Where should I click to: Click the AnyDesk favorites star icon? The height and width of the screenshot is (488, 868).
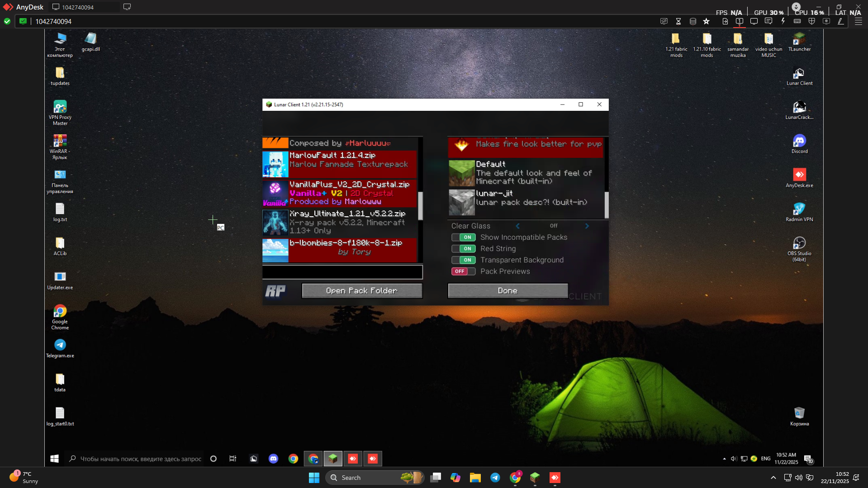pyautogui.click(x=707, y=21)
